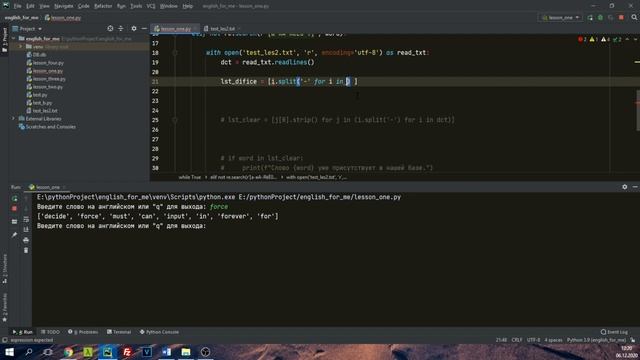
Task: Go to previous highlighted error arrow
Action: pyautogui.click(x=627, y=40)
